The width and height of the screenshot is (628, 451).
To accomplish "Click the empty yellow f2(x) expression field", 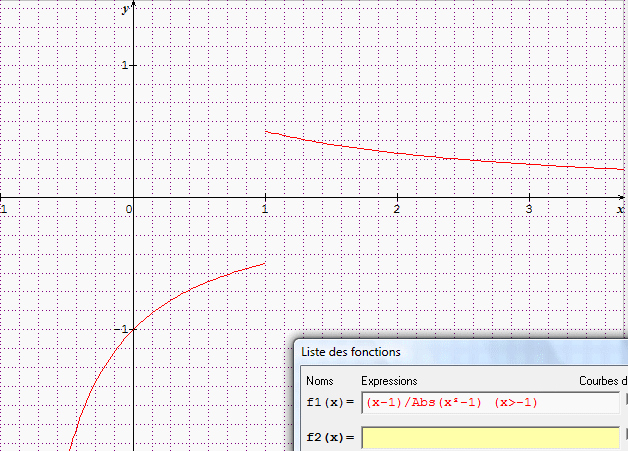I will (490, 437).
